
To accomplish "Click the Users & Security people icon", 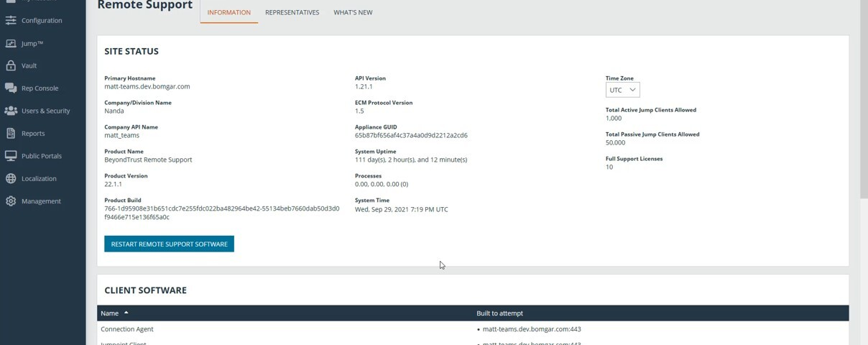I will tap(11, 111).
